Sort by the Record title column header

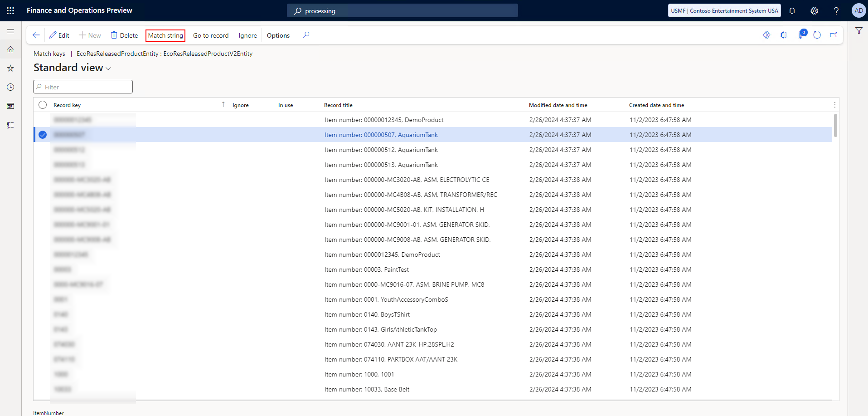click(x=338, y=105)
